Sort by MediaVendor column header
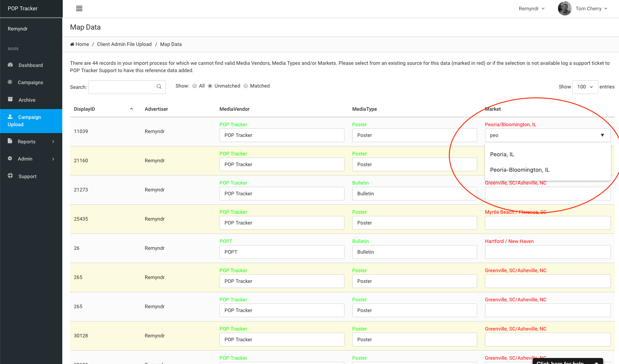The height and width of the screenshot is (364, 619). pos(235,109)
